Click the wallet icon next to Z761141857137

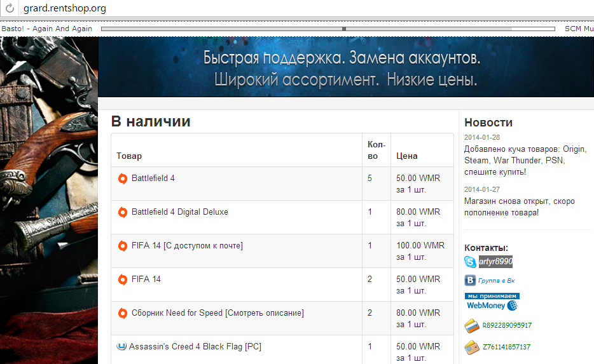point(472,347)
